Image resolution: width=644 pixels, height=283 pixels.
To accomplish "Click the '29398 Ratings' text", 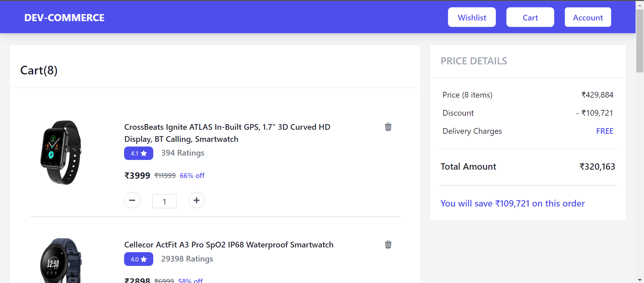I will 187,259.
